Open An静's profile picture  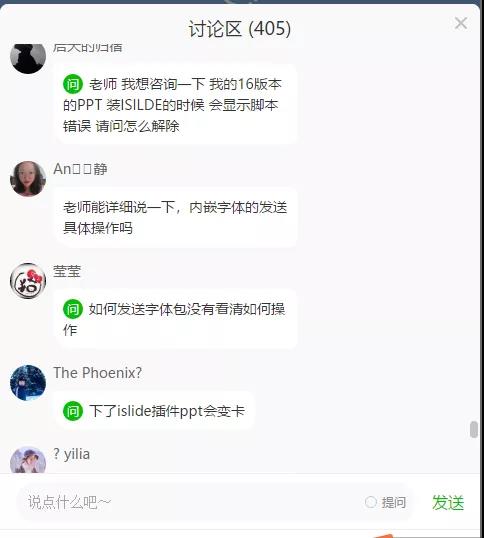(x=28, y=178)
